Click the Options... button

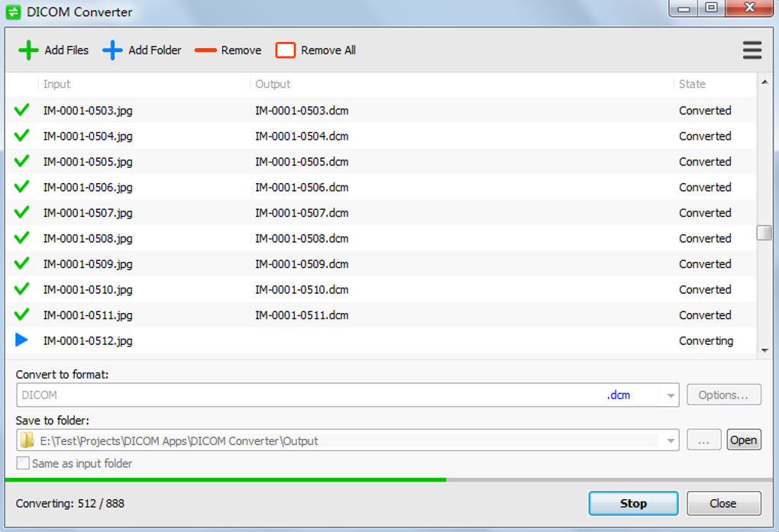[x=723, y=395]
